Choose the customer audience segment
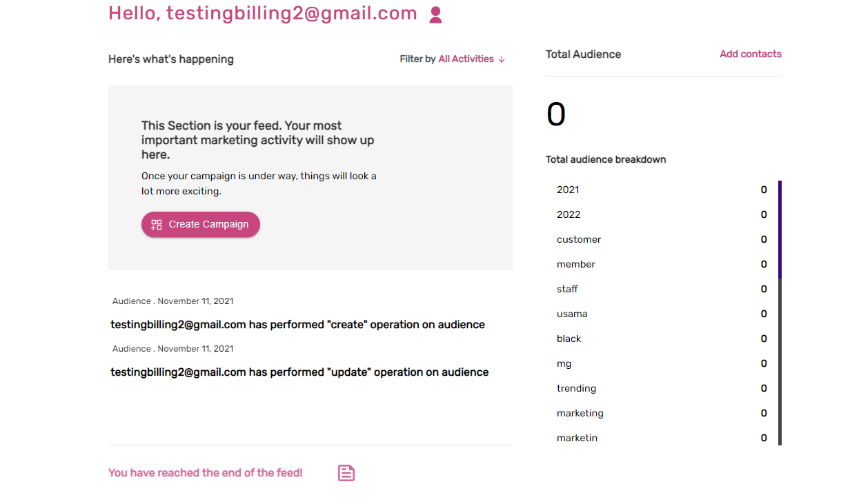This screenshot has width=850, height=504. (579, 239)
